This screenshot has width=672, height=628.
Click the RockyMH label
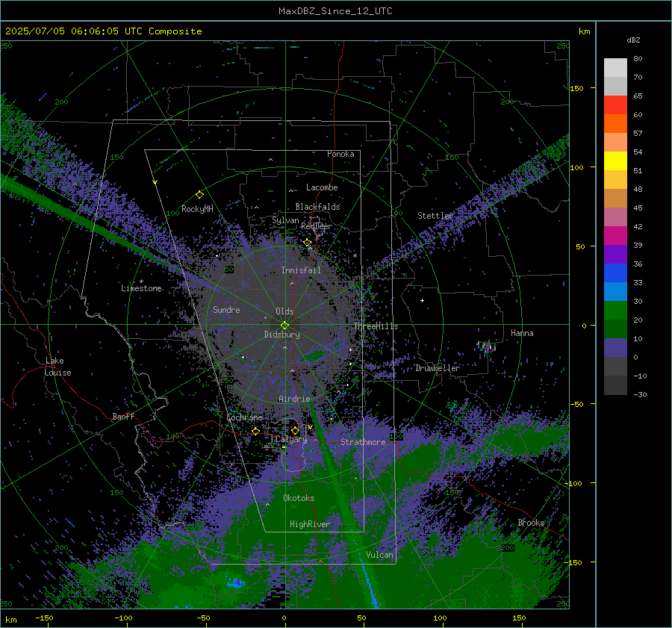point(197,209)
